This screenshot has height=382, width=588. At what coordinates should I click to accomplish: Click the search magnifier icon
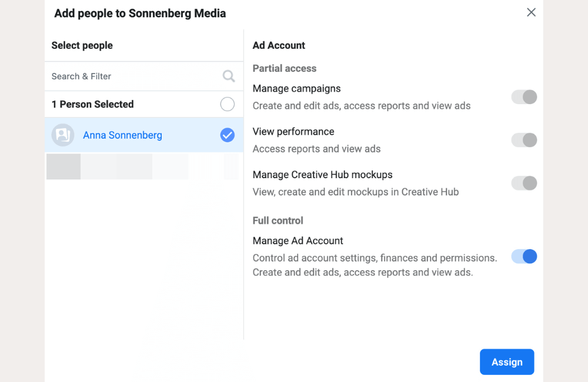[228, 76]
